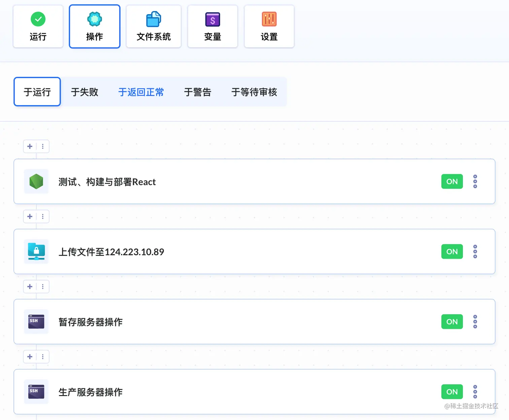Disable the 暂存服务器操作 action
This screenshot has width=509, height=420.
452,322
